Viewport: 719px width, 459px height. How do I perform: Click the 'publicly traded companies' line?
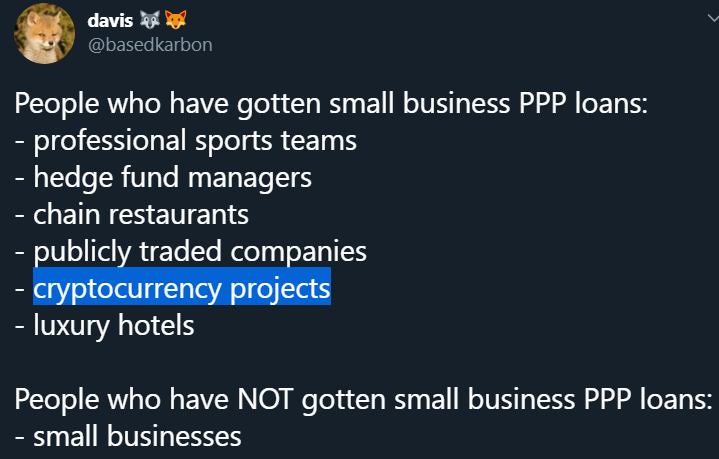191,252
